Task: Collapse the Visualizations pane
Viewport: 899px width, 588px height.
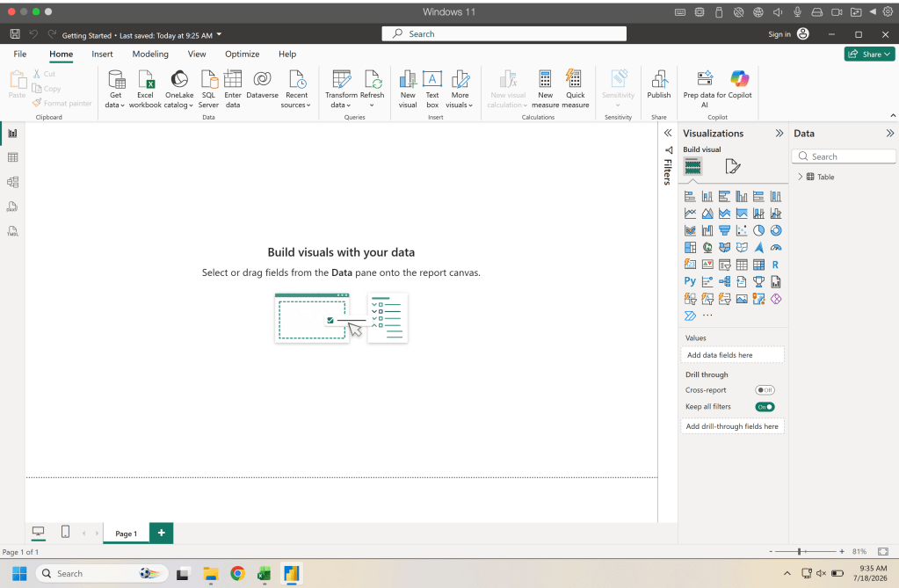Action: click(779, 133)
